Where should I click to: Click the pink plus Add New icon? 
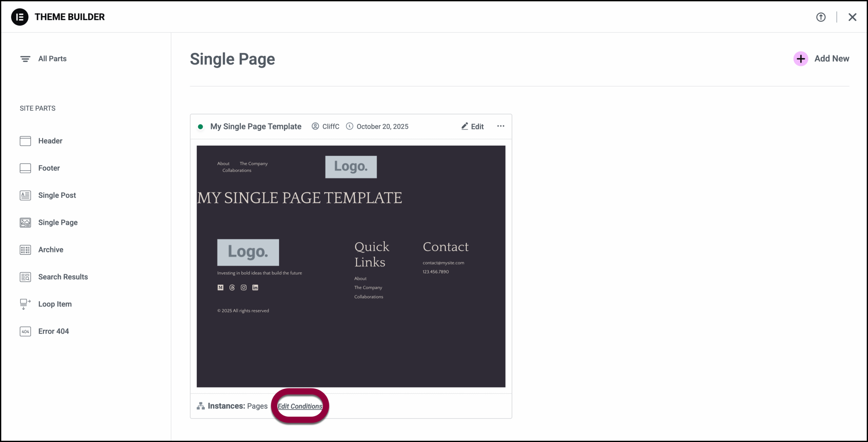click(801, 59)
